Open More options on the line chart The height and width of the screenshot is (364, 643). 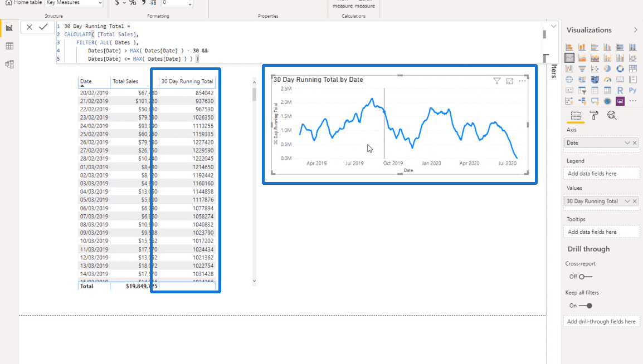tap(522, 81)
